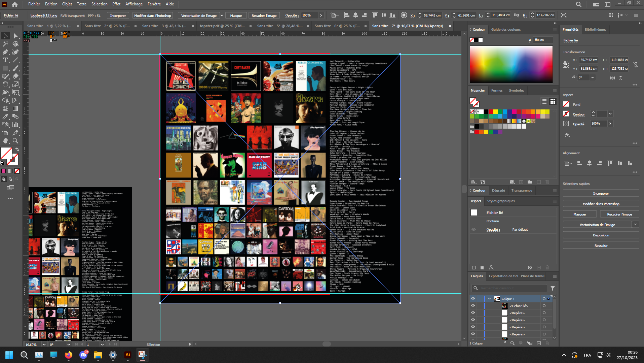644x363 pixels.
Task: Open the Effet menu
Action: tap(116, 4)
